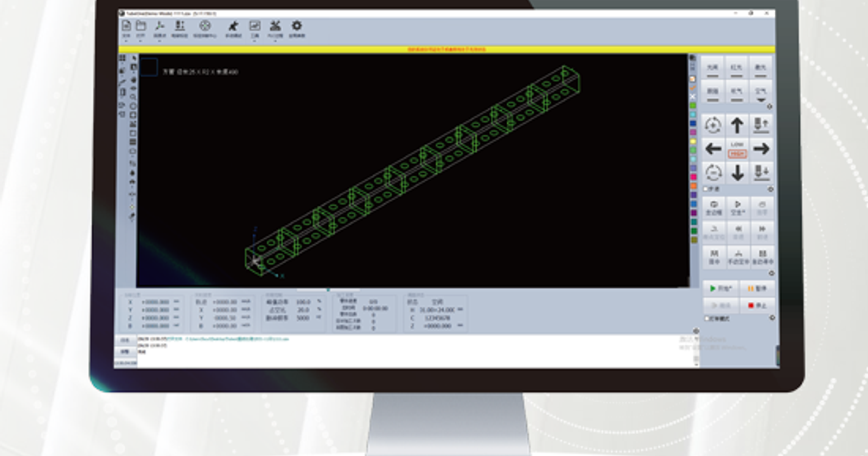The width and height of the screenshot is (868, 456).
Task: Toggle the 步进 step-mode checkbox under jog arrows
Action: click(706, 189)
